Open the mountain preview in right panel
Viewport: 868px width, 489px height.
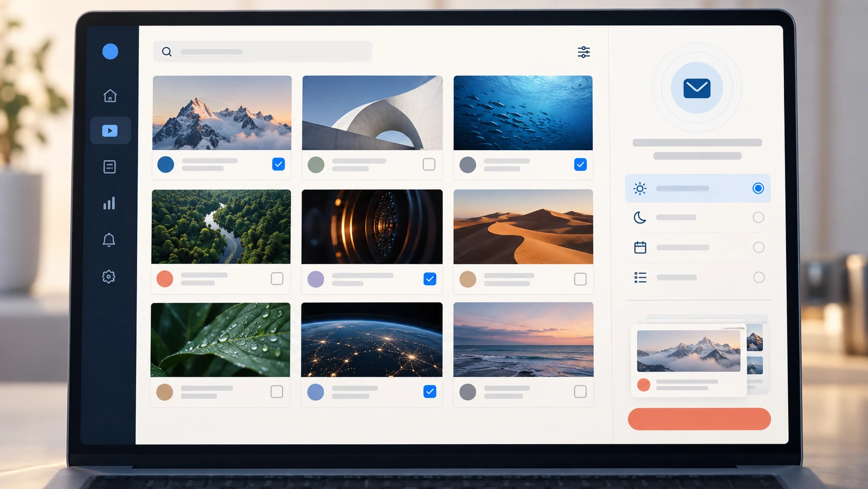pyautogui.click(x=688, y=351)
